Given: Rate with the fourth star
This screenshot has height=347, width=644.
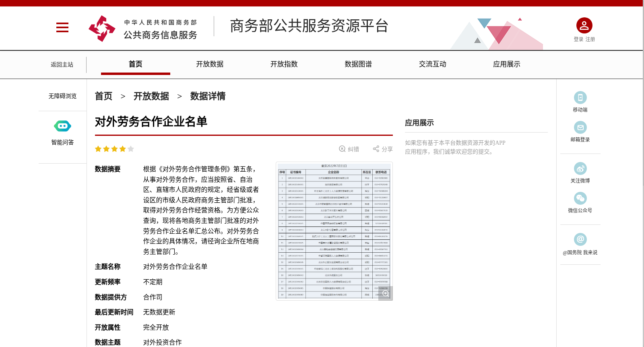Looking at the screenshot, I should [122, 149].
